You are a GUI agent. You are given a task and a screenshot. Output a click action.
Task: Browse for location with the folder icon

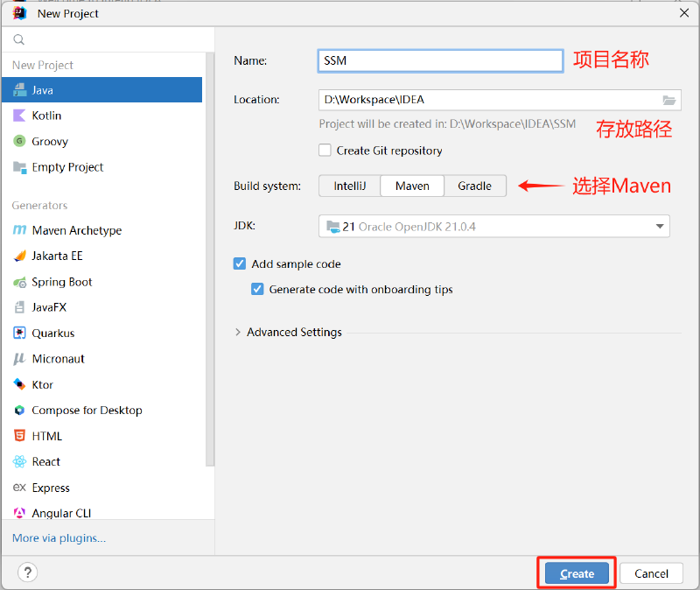(668, 100)
